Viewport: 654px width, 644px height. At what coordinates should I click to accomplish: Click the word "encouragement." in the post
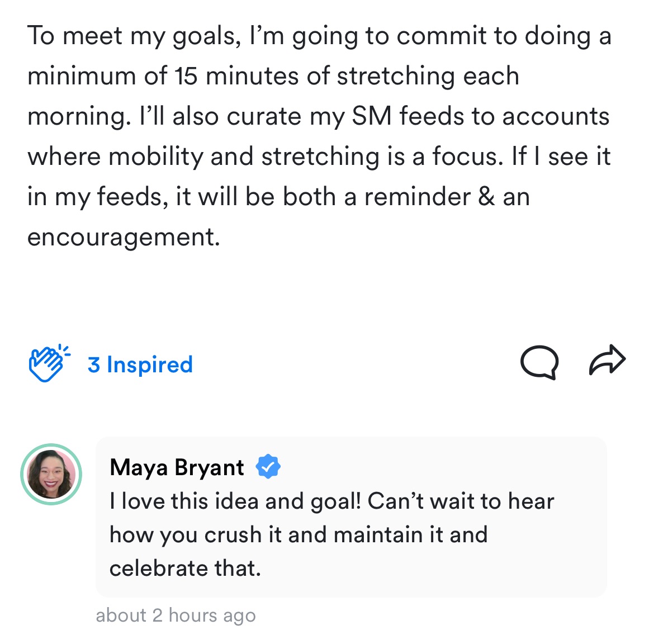[124, 237]
